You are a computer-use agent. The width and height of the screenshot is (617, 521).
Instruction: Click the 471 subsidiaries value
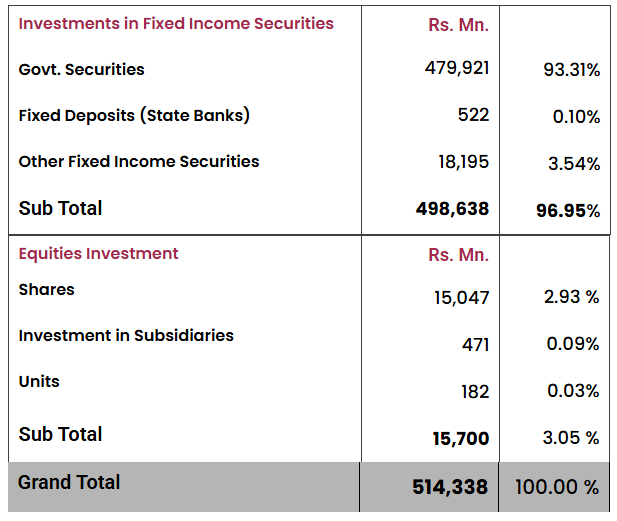click(475, 345)
